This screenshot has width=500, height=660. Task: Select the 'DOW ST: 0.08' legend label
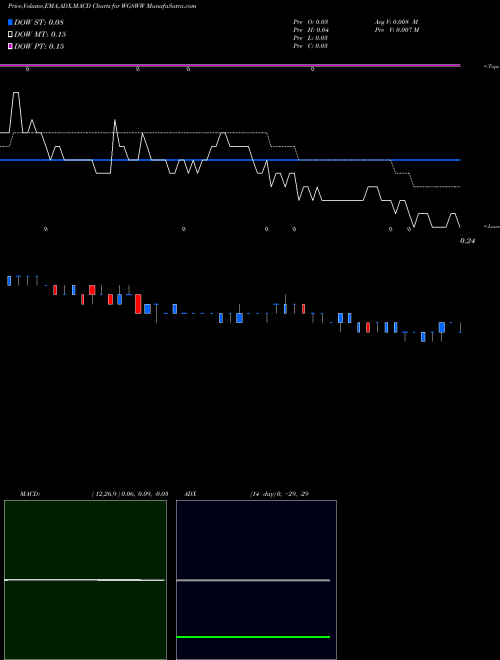pos(39,22)
